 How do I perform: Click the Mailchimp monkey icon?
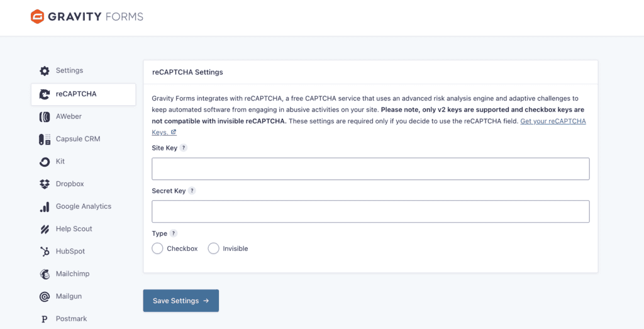pos(45,274)
